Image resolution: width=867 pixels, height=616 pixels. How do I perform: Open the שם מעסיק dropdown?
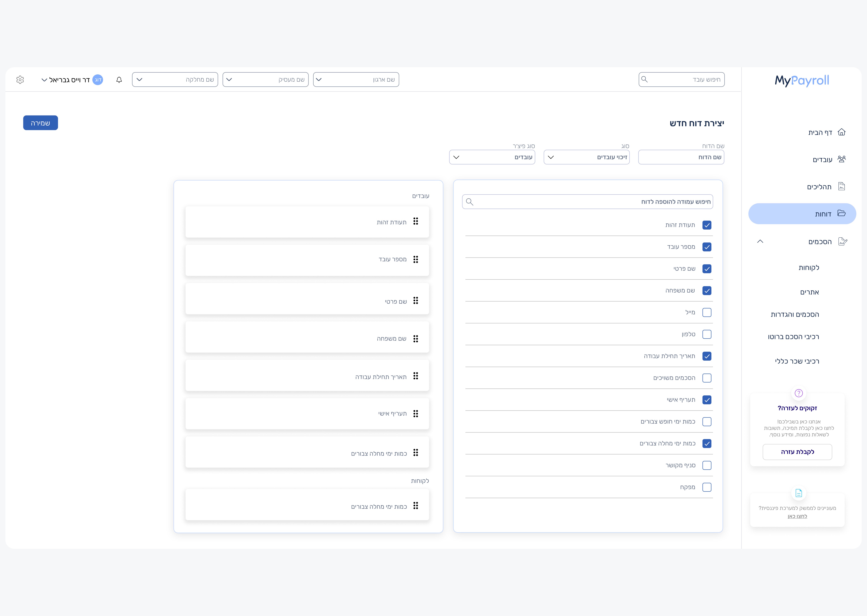click(x=266, y=80)
